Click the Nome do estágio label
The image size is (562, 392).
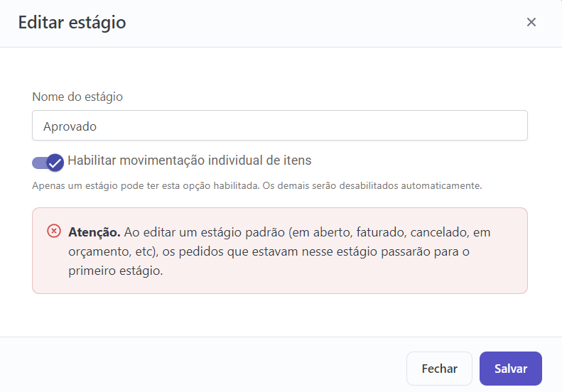pos(77,97)
